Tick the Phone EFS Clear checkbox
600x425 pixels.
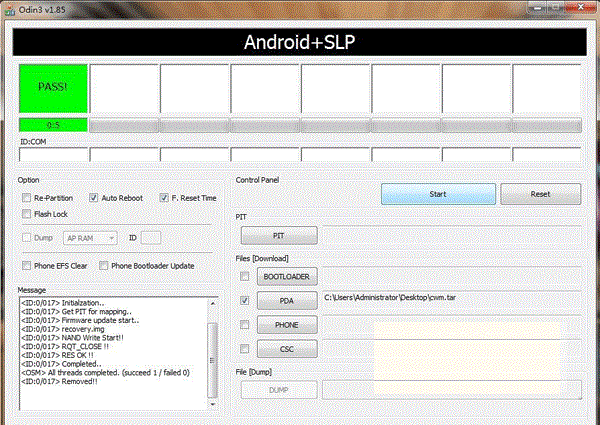(x=27, y=265)
